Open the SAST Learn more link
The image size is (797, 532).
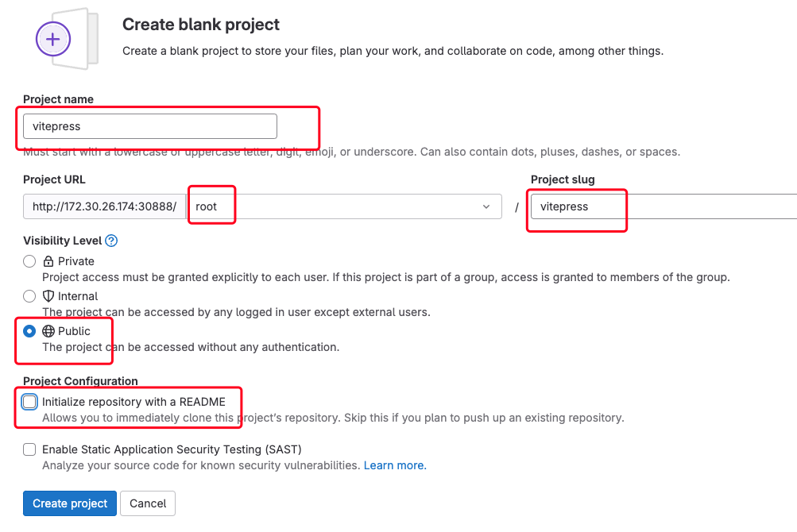point(395,465)
